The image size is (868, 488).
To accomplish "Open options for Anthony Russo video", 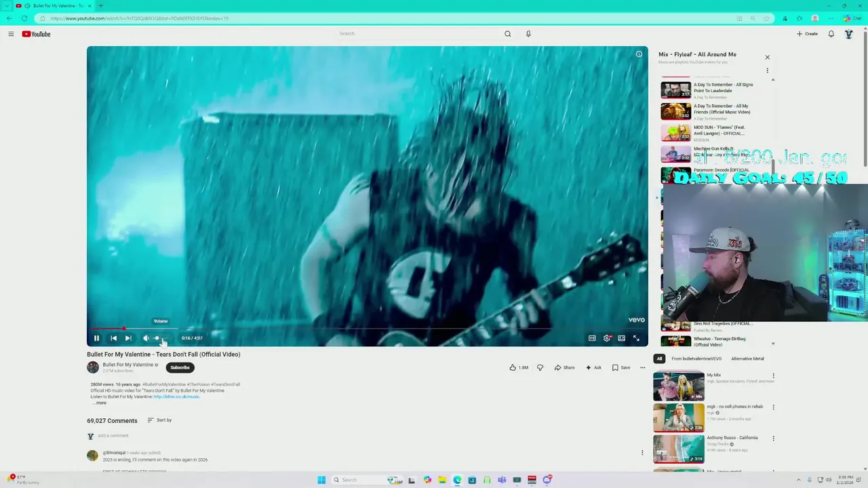I will (773, 439).
